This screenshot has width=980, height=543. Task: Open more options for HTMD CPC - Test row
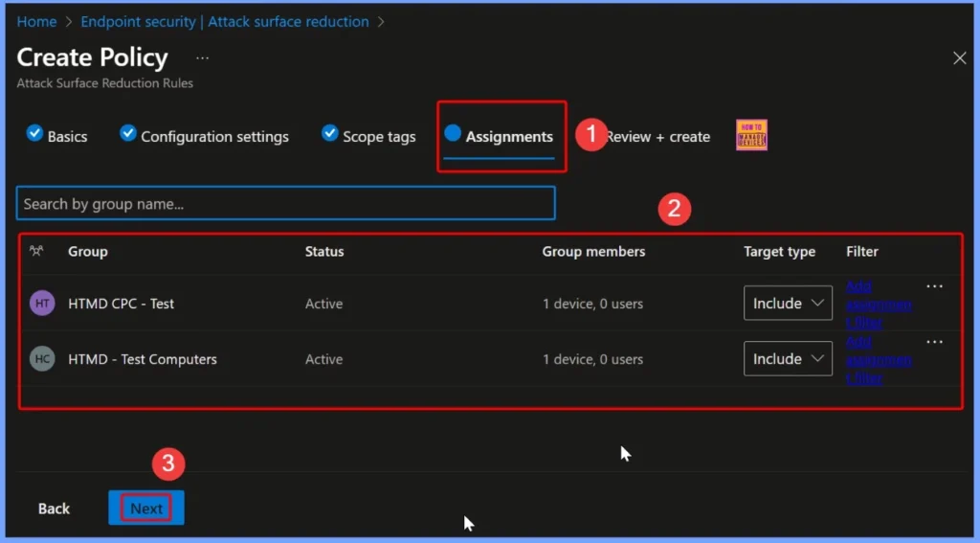pos(934,286)
